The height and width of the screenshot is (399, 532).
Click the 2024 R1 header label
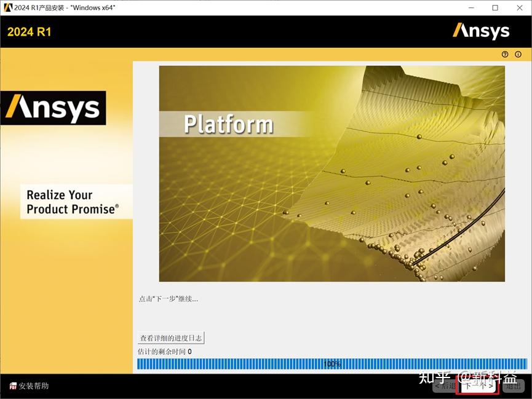point(30,31)
